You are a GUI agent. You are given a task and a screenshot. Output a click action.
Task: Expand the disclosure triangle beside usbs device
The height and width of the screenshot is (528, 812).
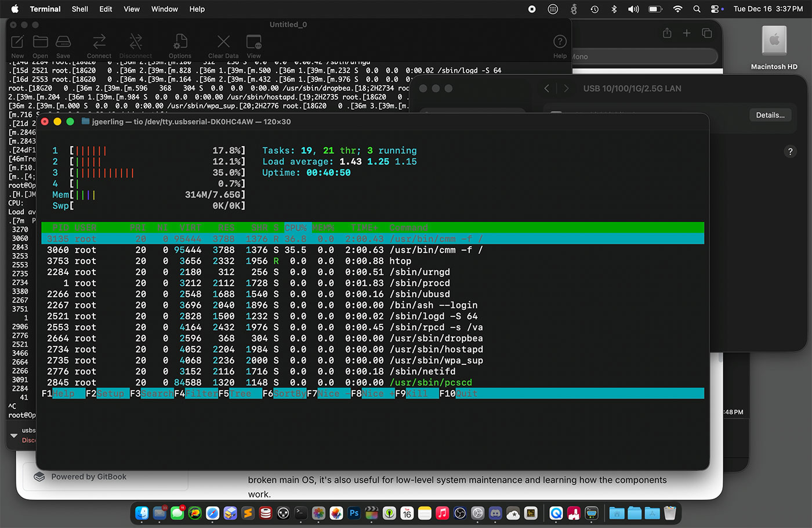click(x=14, y=435)
